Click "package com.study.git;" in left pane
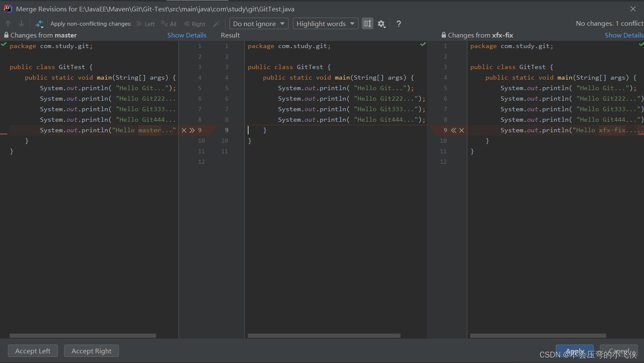The height and width of the screenshot is (363, 644). tap(51, 46)
